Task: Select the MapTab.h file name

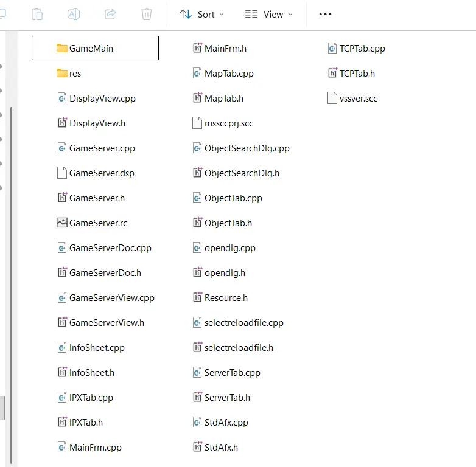Action: 224,99
